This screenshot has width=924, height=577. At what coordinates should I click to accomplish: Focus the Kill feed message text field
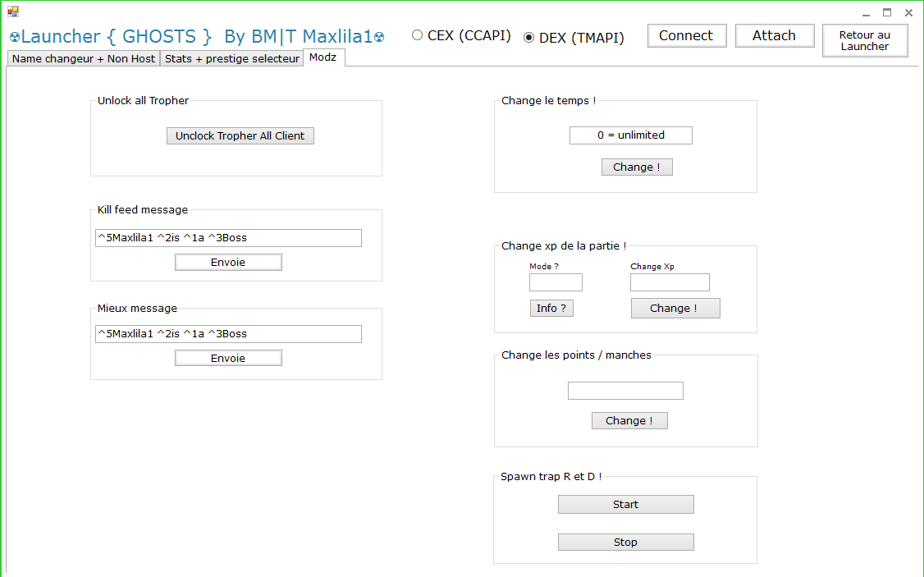coord(228,238)
